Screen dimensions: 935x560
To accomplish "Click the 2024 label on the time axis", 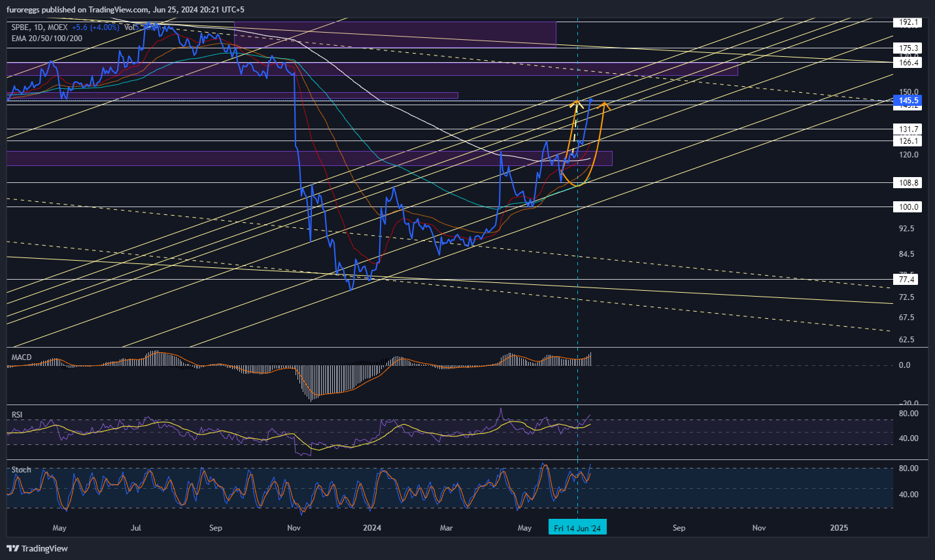I will [372, 528].
